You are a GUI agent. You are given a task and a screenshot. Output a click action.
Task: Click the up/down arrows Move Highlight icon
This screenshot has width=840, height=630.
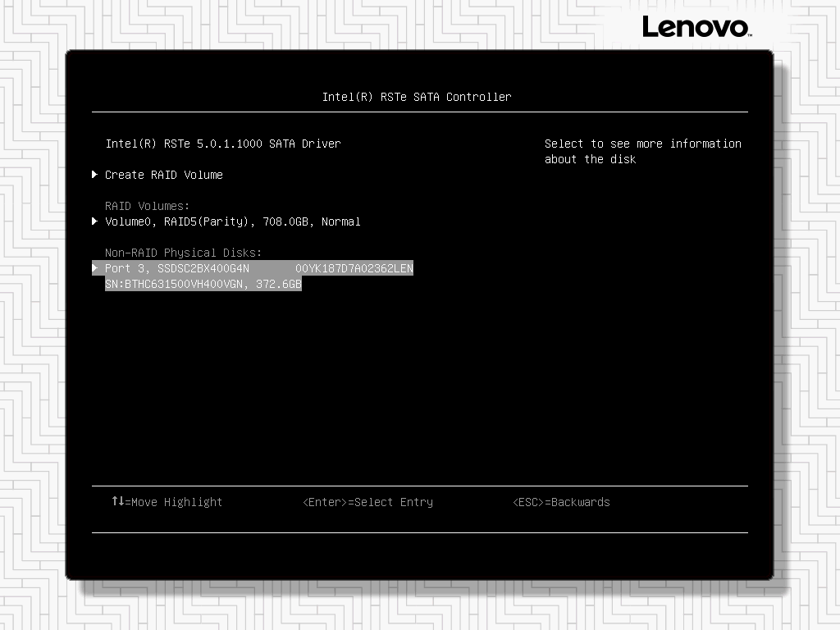coord(117,501)
